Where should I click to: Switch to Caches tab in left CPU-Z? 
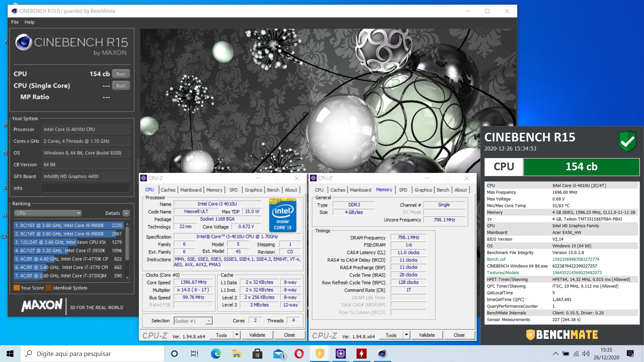click(x=168, y=190)
